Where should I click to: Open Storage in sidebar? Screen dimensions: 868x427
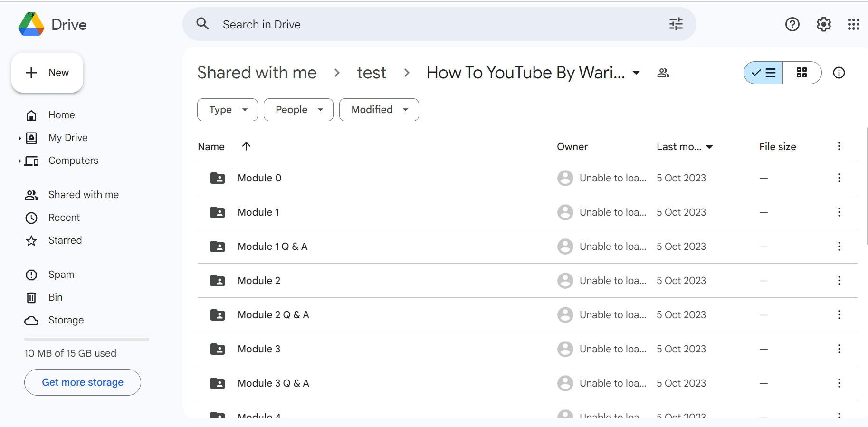point(66,320)
